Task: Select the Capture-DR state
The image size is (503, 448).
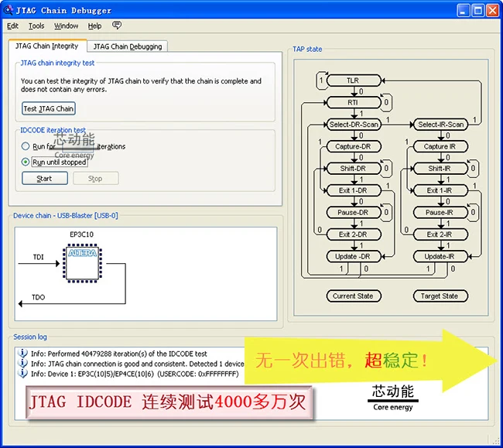Action: pyautogui.click(x=354, y=146)
